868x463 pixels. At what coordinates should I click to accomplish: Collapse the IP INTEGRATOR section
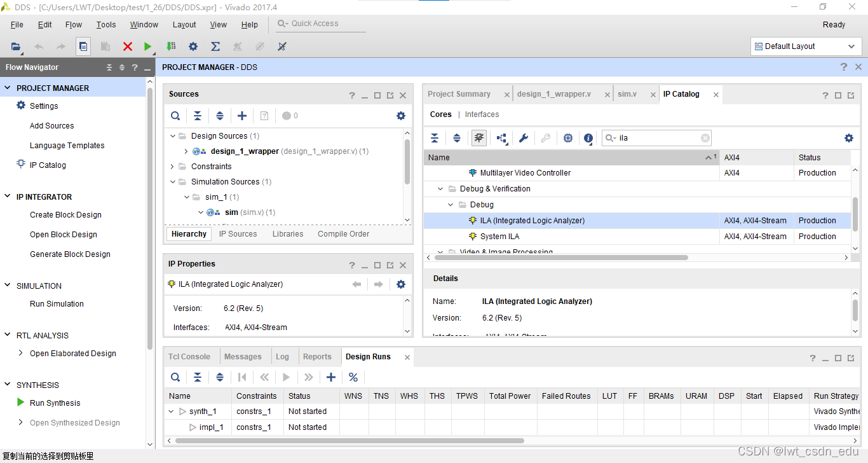click(x=8, y=197)
